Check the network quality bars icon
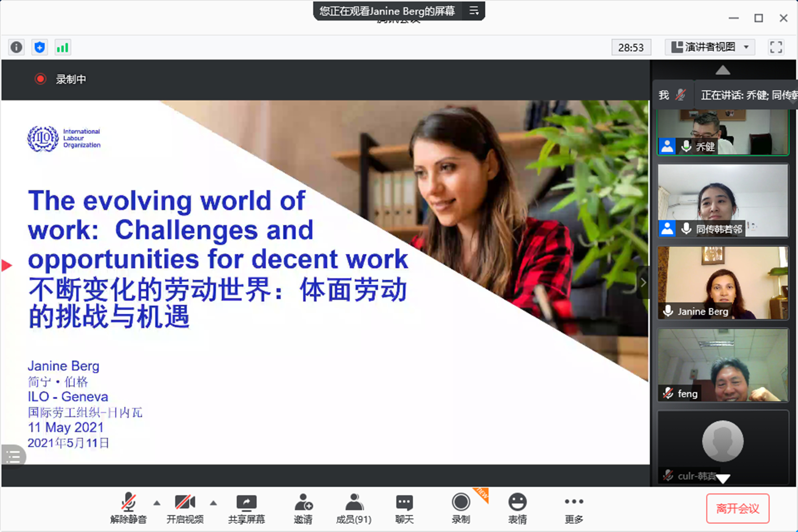798x532 pixels. click(x=62, y=47)
